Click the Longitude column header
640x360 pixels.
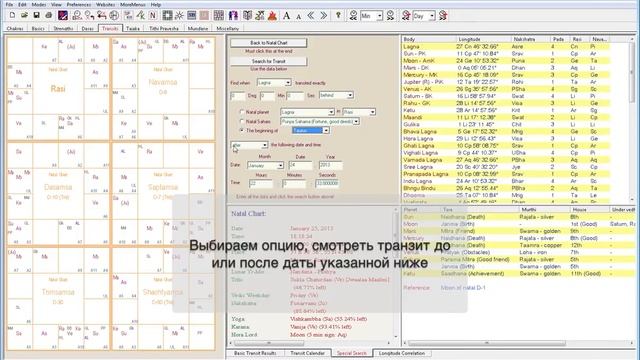[484, 39]
